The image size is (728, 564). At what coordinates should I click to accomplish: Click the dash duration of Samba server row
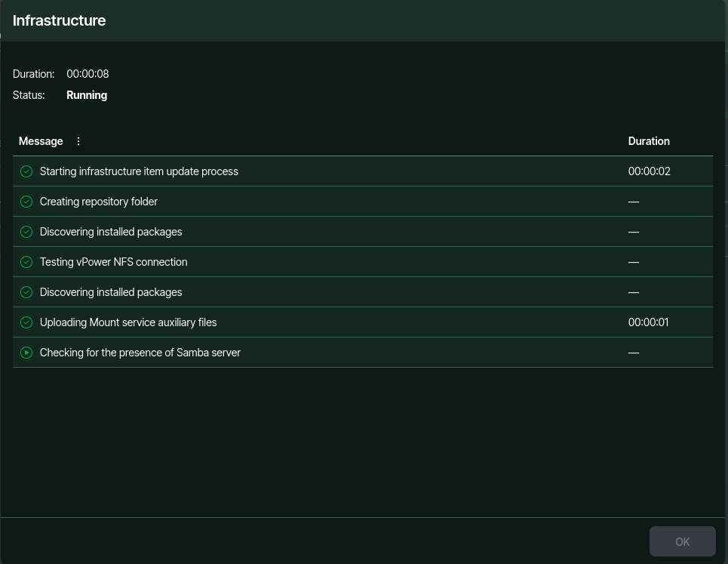633,353
